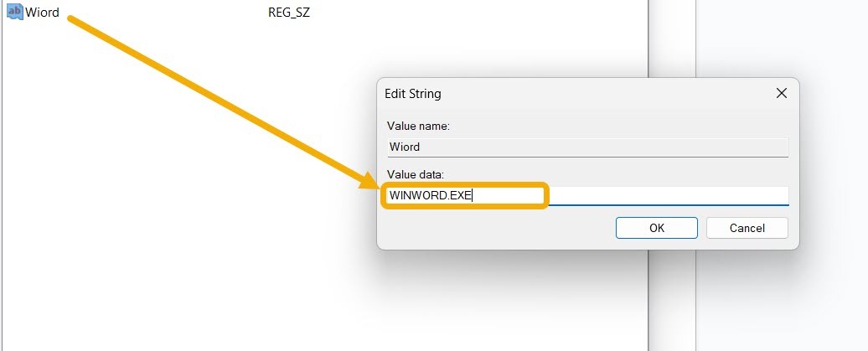Screen dimensions: 868x351
Task: Click the Value name field showing Wiord
Action: [586, 147]
